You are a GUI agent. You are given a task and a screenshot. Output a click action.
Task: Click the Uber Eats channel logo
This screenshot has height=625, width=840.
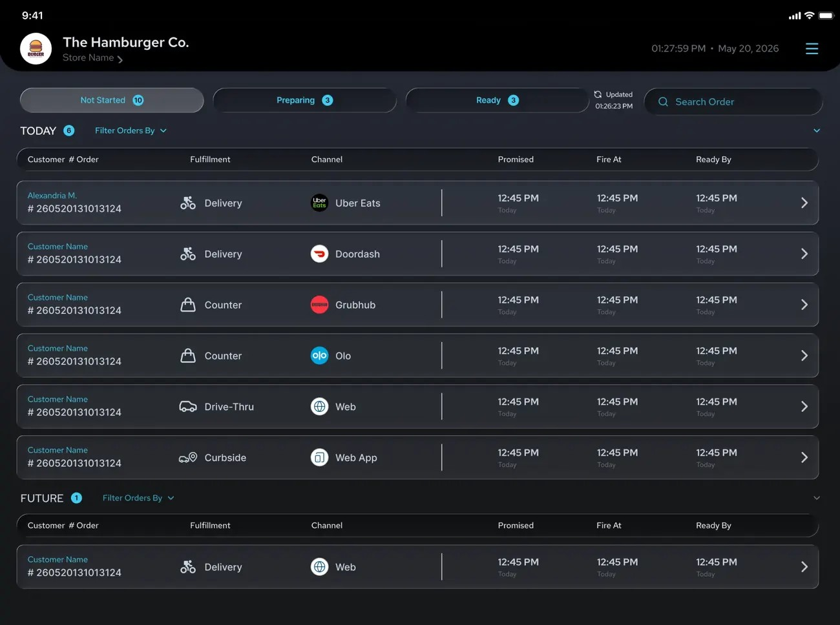(319, 203)
